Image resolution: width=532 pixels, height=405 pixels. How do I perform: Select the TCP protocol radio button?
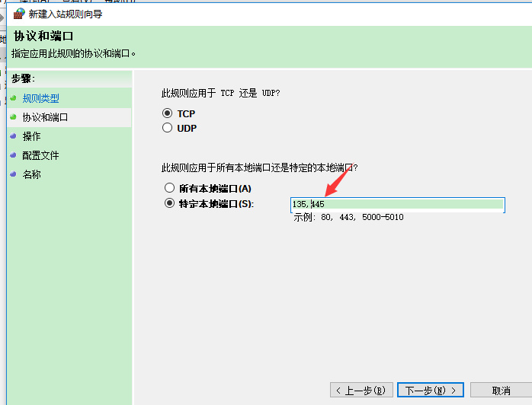pos(168,113)
